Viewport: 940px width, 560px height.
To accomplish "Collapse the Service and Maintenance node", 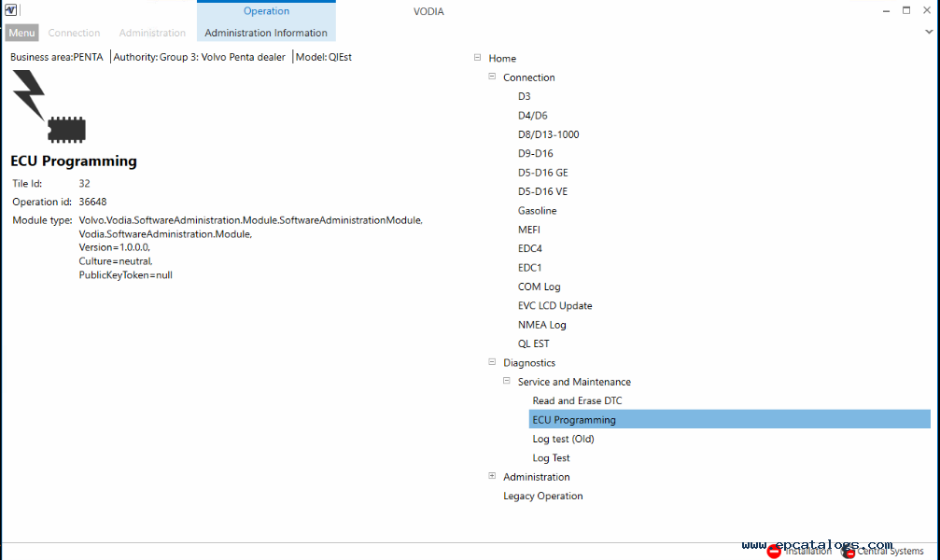I will [507, 381].
